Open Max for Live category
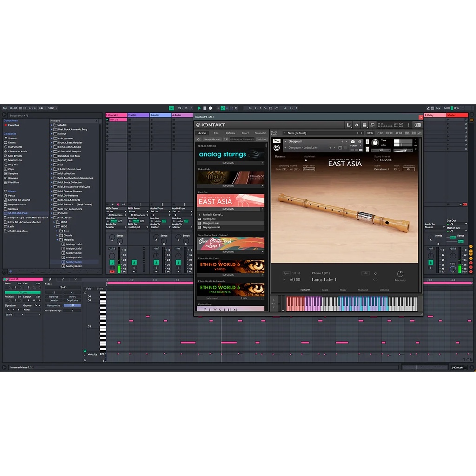The width and height of the screenshot is (476, 476). pos(13,160)
